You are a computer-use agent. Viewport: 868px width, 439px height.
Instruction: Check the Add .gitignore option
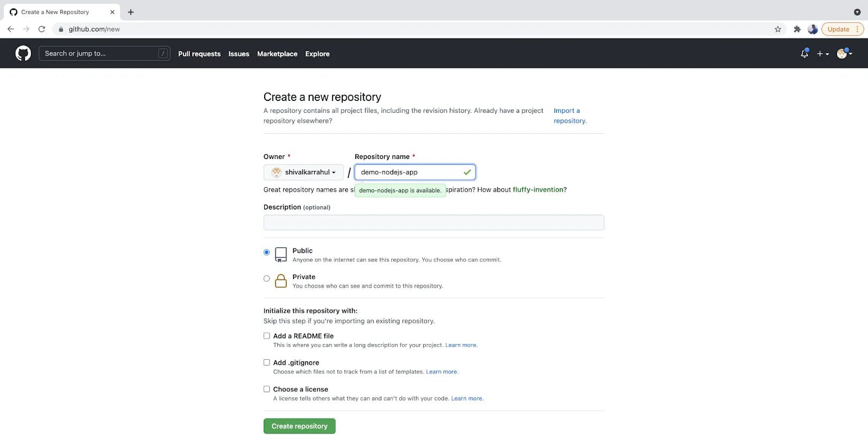point(266,362)
